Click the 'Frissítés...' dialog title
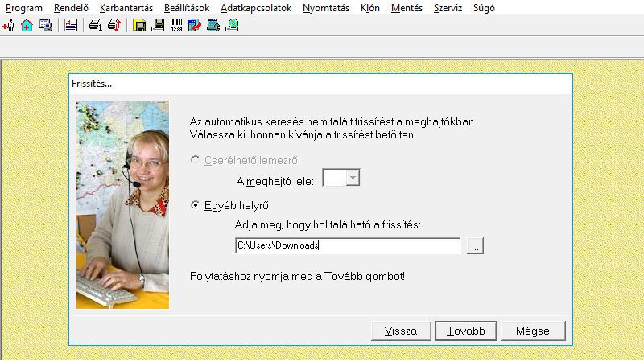This screenshot has width=644, height=362. [x=92, y=84]
